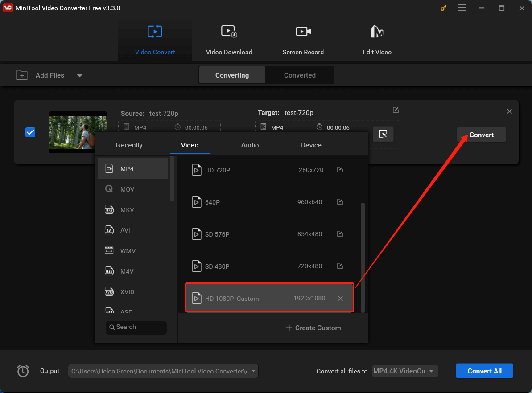This screenshot has height=393, width=532.
Task: Select the HD 1080P_Custom preset
Action: click(269, 298)
